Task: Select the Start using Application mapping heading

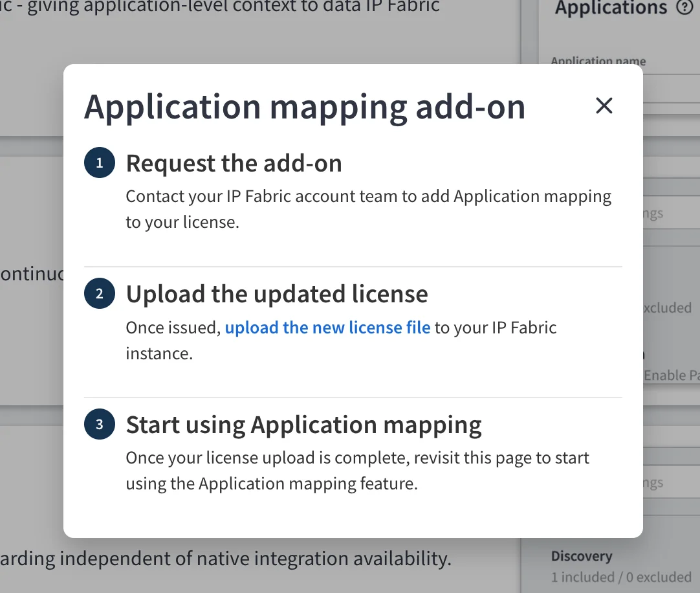Action: [303, 425]
